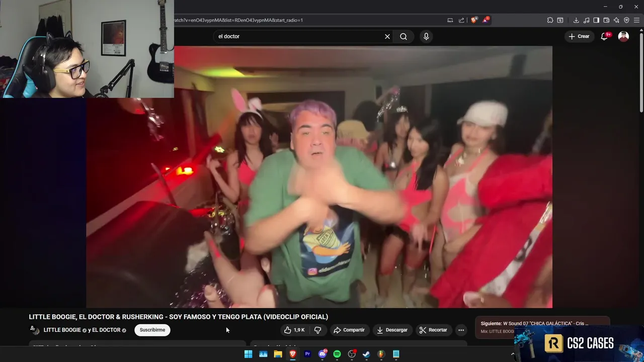Click the magnifier search button

click(404, 36)
